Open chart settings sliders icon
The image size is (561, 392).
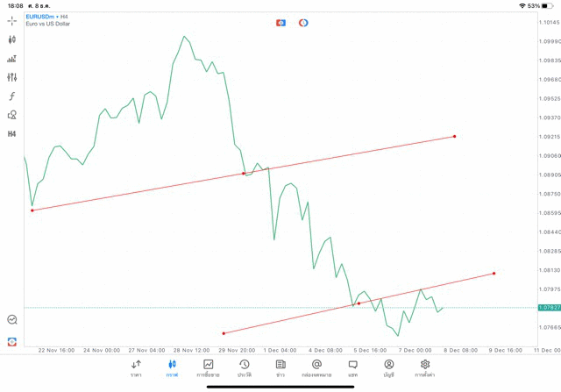point(12,77)
